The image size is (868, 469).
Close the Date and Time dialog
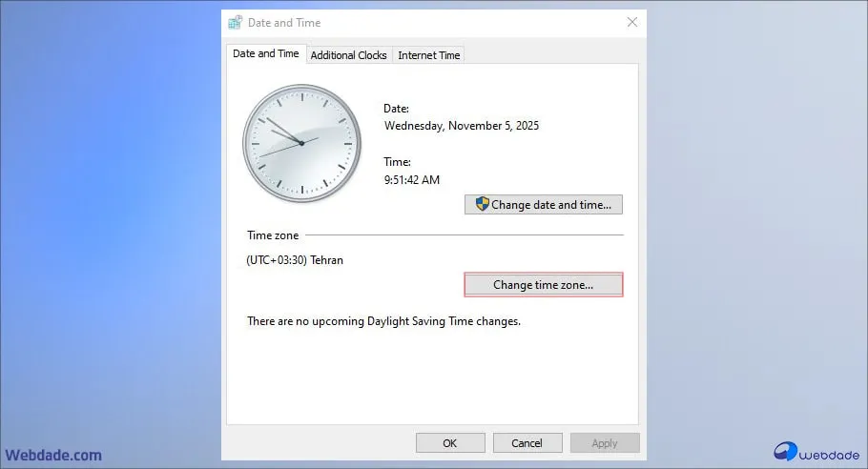point(632,22)
